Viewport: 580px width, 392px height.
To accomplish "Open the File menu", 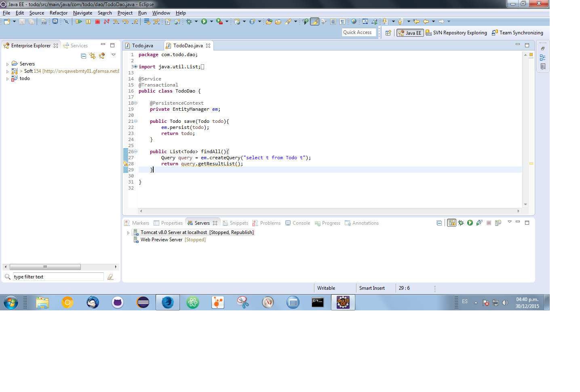I will click(6, 13).
